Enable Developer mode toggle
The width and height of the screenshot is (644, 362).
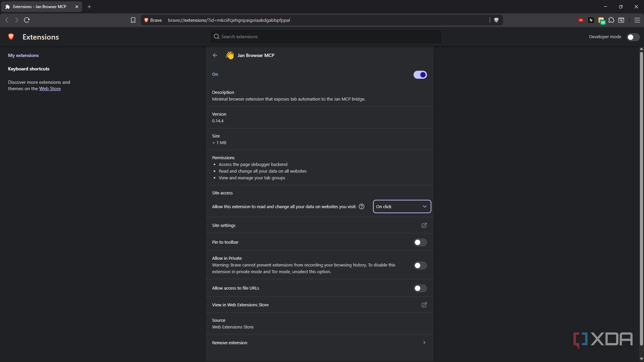tap(633, 37)
